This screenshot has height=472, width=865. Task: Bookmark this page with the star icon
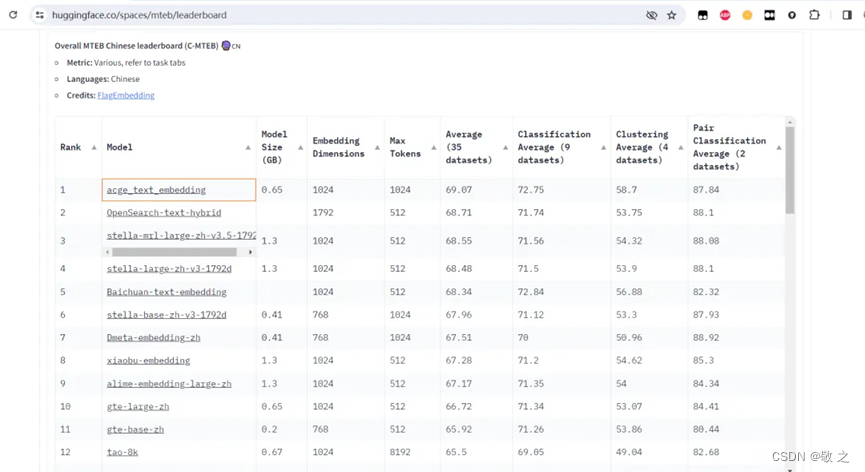(671, 15)
